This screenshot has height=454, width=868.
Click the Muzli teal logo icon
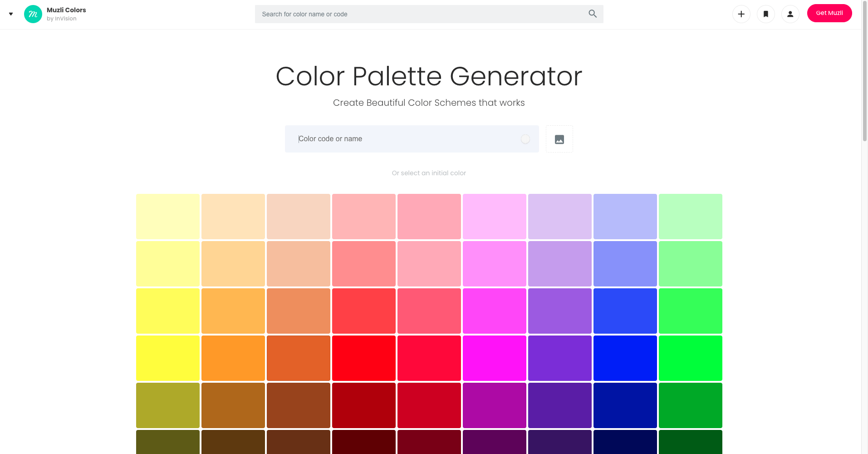click(33, 14)
